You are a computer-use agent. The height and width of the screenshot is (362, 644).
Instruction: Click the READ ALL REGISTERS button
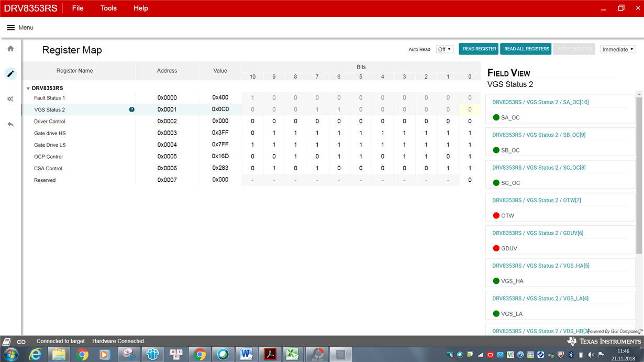click(526, 49)
